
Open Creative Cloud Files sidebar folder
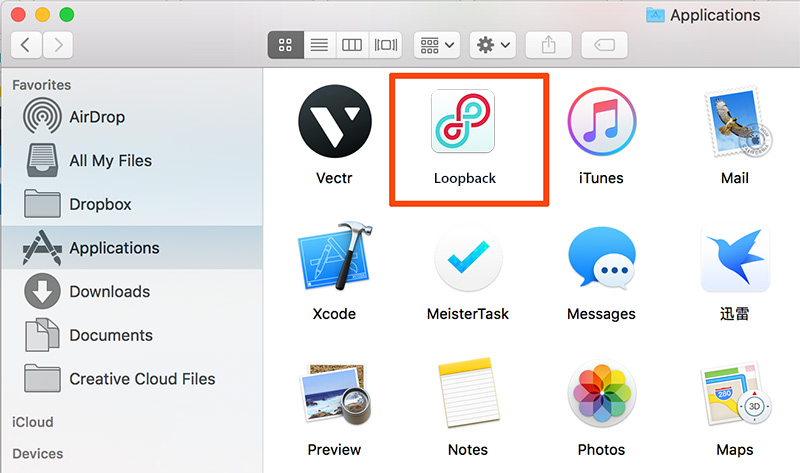pos(132,379)
